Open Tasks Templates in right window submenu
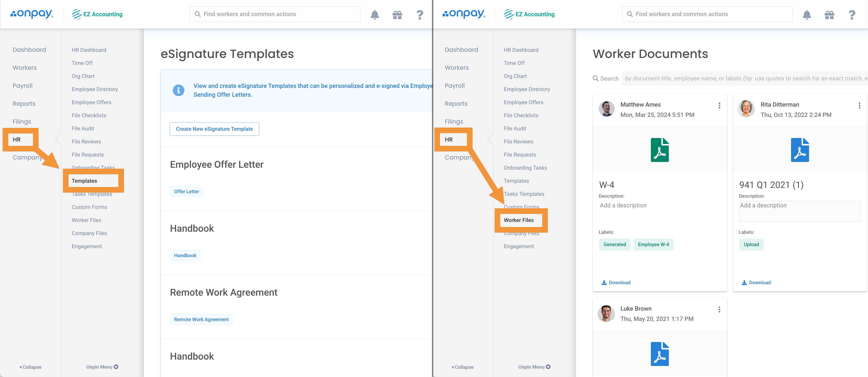 524,194
